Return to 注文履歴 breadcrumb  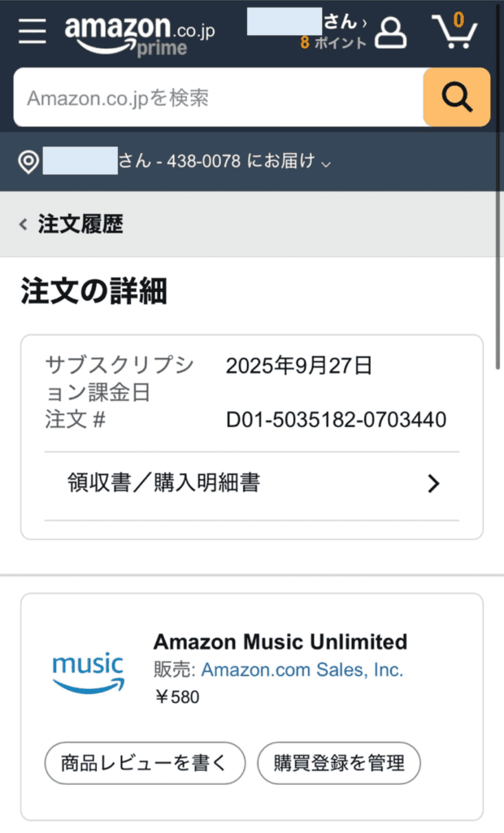[80, 225]
